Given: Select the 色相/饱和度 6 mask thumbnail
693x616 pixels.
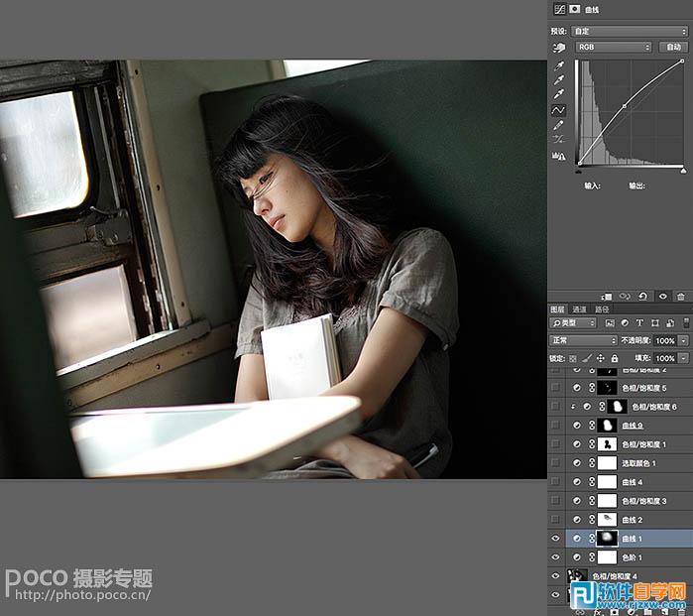Looking at the screenshot, I should 618,407.
